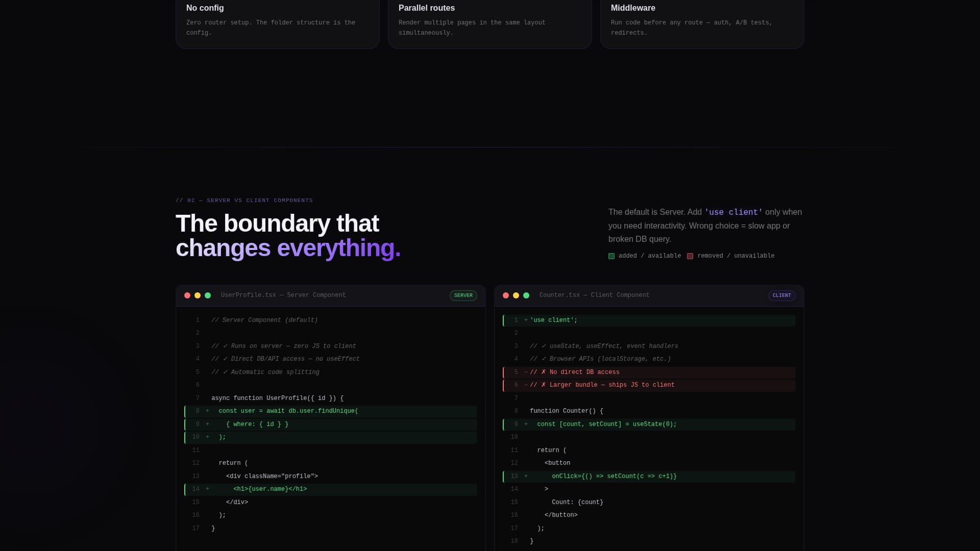
Task: Click the 'use client' inline code snippet
Action: [733, 212]
